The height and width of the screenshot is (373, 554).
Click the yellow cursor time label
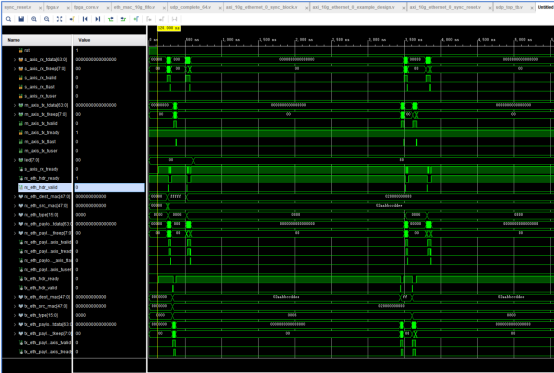169,28
